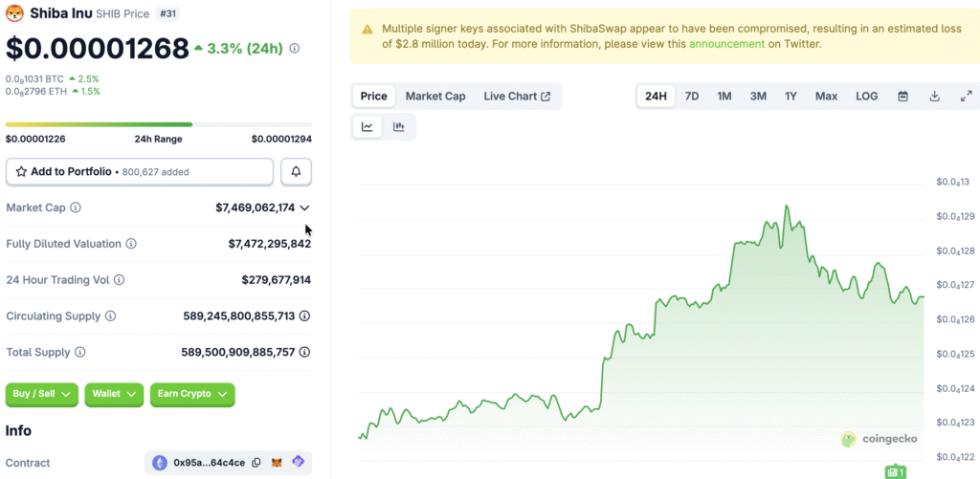Switch to the Market Cap chart tab
Viewport: 980px width, 479px height.
(435, 97)
